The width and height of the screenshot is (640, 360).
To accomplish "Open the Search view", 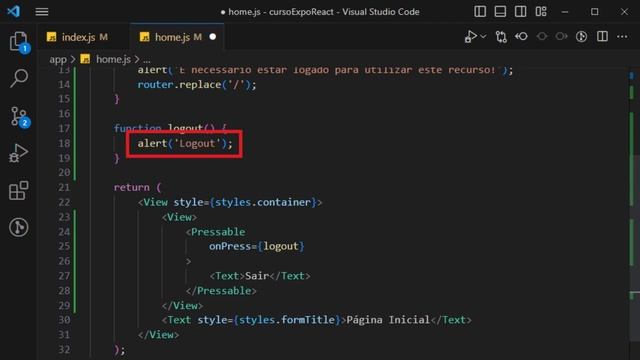I will 19,78.
